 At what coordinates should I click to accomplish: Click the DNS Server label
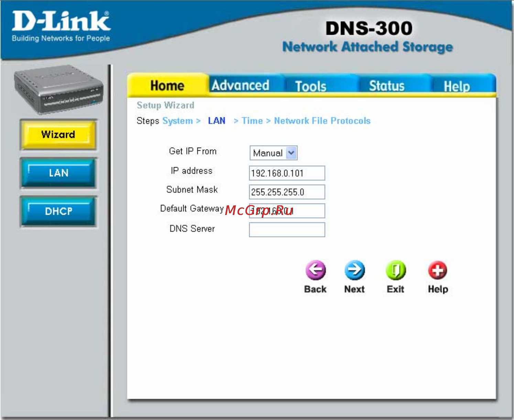click(192, 229)
